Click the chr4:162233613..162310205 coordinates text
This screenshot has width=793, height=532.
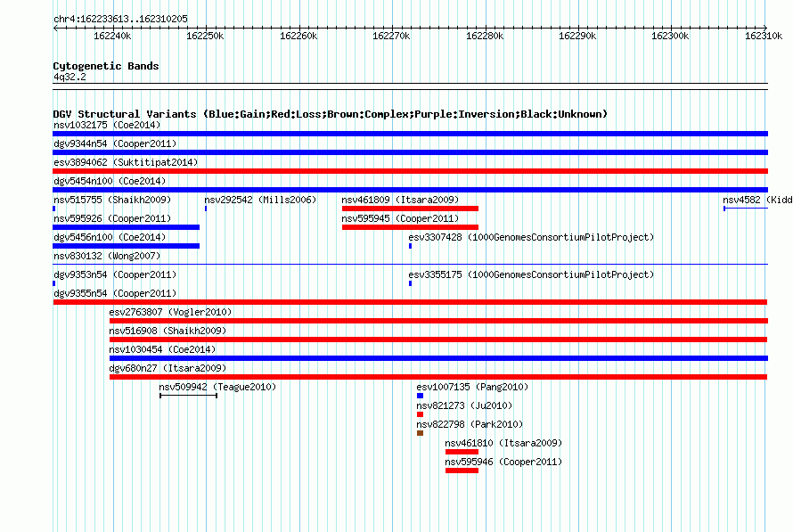(120, 19)
